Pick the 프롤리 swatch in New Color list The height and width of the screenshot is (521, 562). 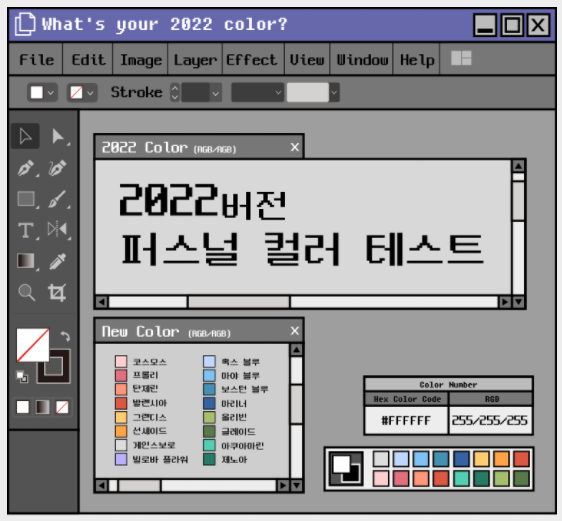[121, 375]
